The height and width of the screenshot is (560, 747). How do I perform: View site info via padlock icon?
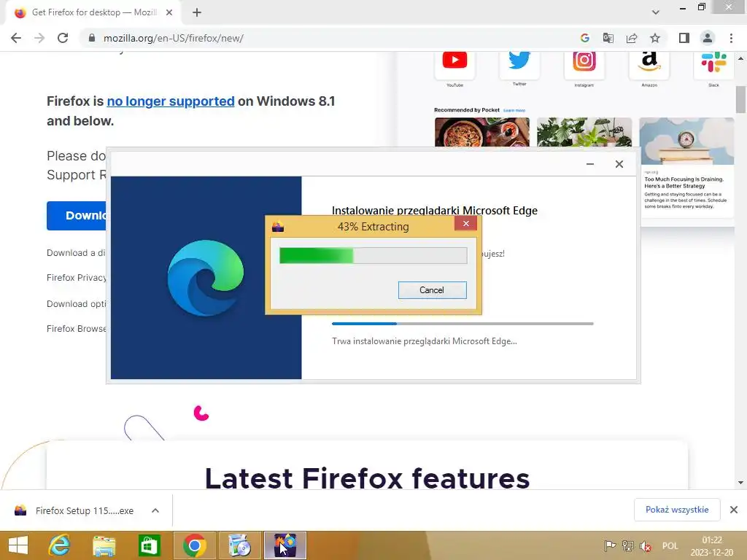(x=92, y=38)
